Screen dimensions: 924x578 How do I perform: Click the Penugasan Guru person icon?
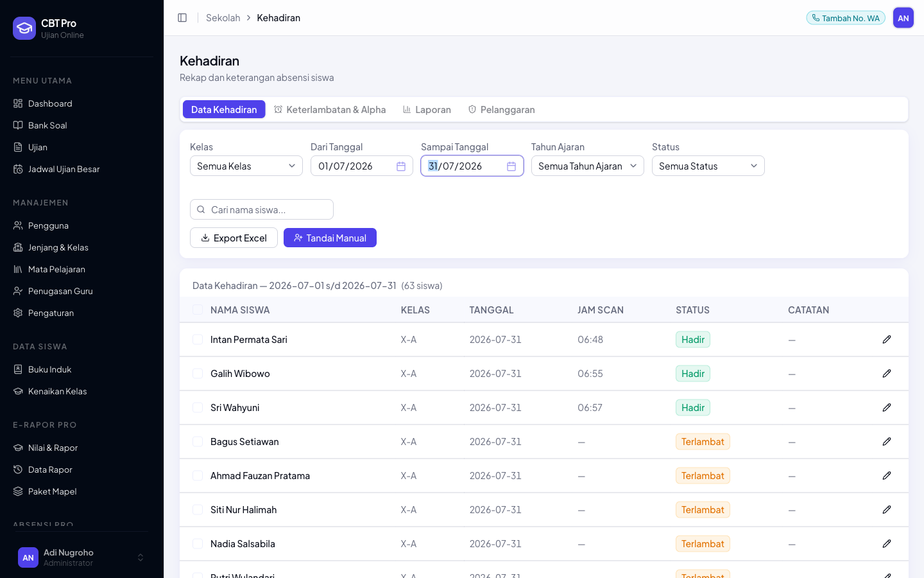point(18,291)
